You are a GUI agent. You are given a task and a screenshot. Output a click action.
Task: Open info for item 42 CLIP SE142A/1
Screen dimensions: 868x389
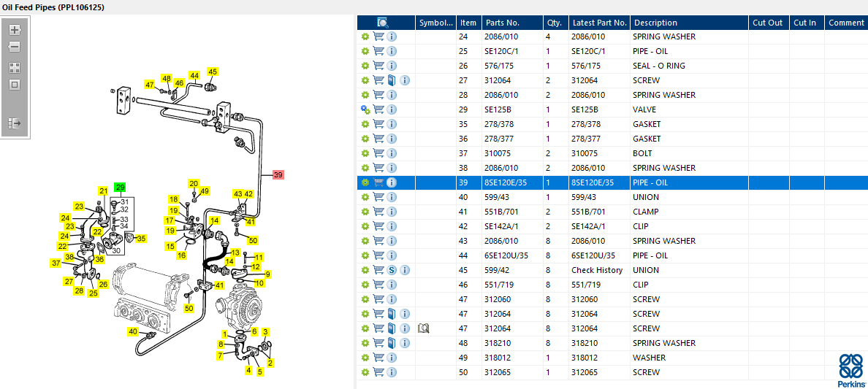pos(392,226)
